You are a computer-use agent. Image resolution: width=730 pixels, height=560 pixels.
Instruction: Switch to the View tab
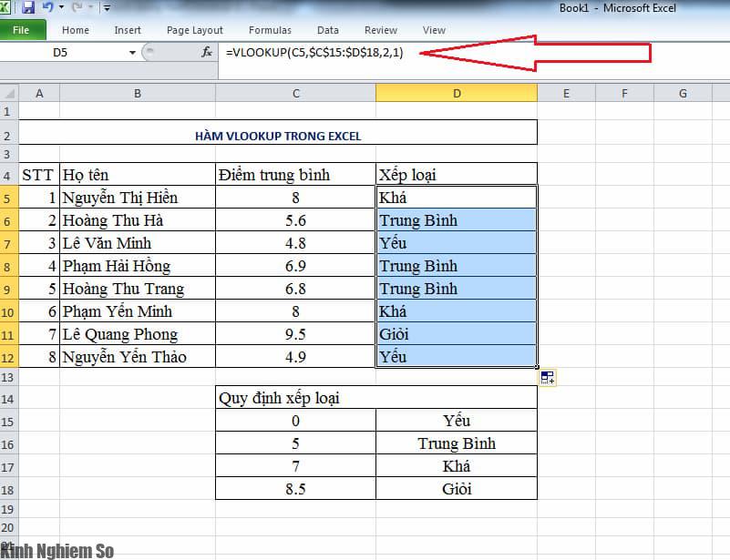coord(434,30)
